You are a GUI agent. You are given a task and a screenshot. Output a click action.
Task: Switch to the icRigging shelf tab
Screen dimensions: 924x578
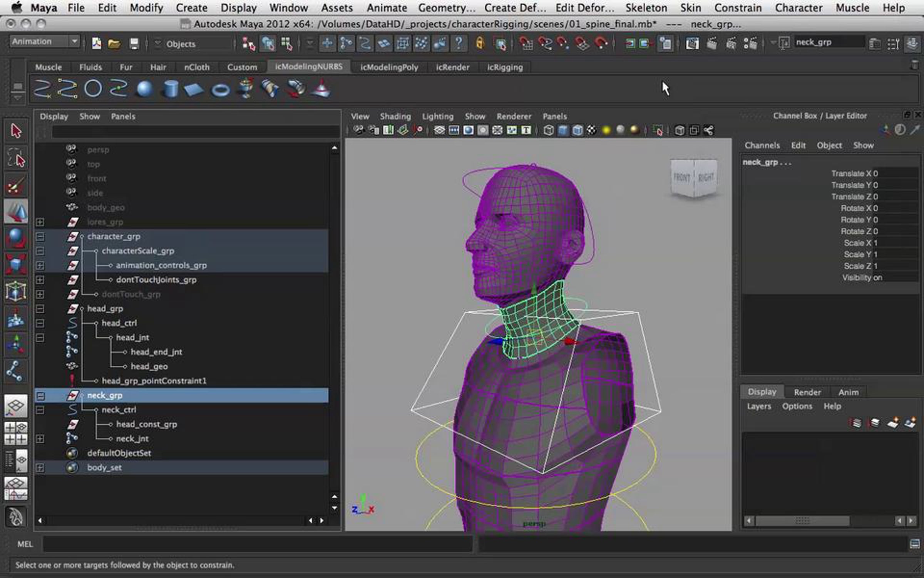(x=505, y=67)
